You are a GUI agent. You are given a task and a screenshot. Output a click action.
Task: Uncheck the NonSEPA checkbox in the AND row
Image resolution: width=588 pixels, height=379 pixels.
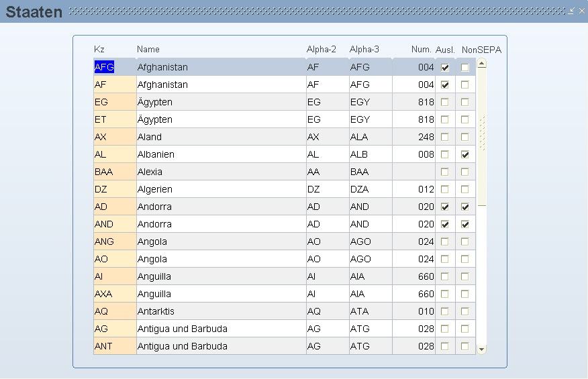[x=465, y=225]
